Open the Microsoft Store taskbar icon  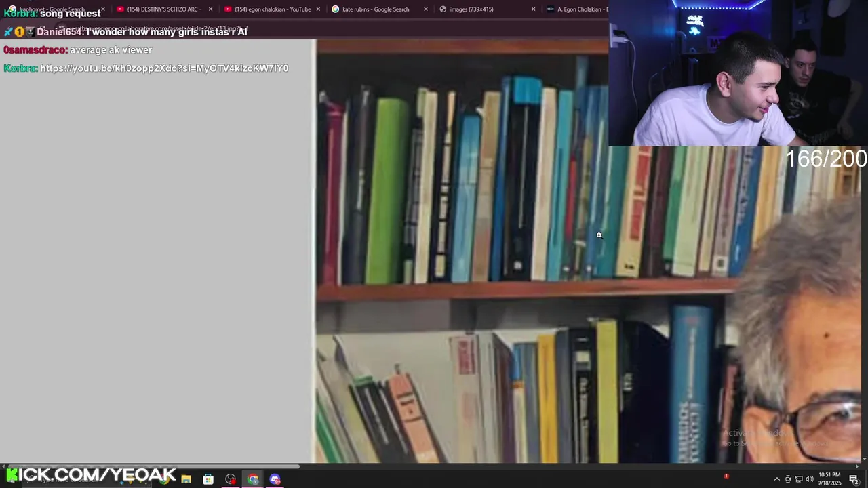coord(208,479)
